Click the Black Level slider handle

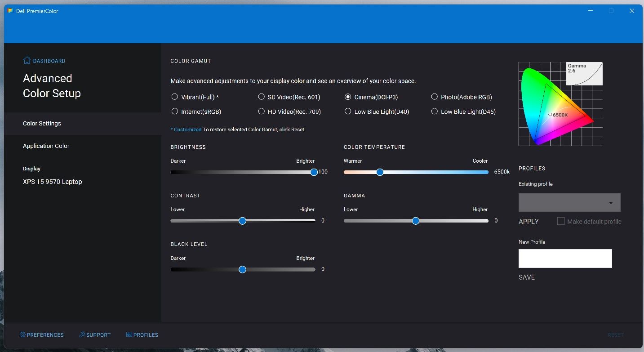tap(242, 269)
